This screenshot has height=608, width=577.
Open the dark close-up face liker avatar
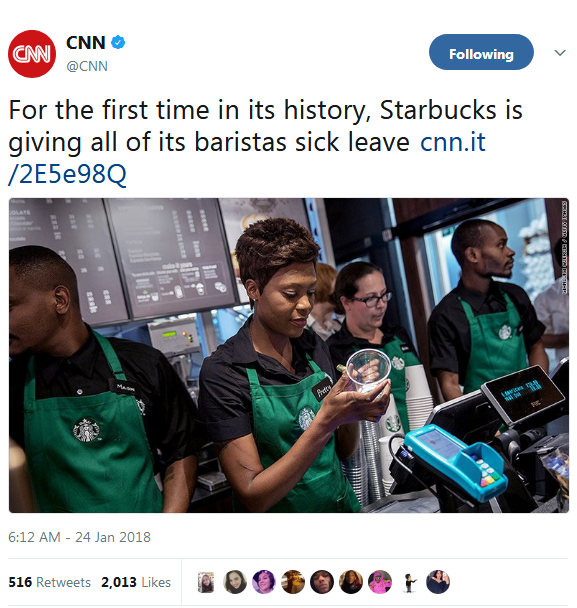coord(322,582)
